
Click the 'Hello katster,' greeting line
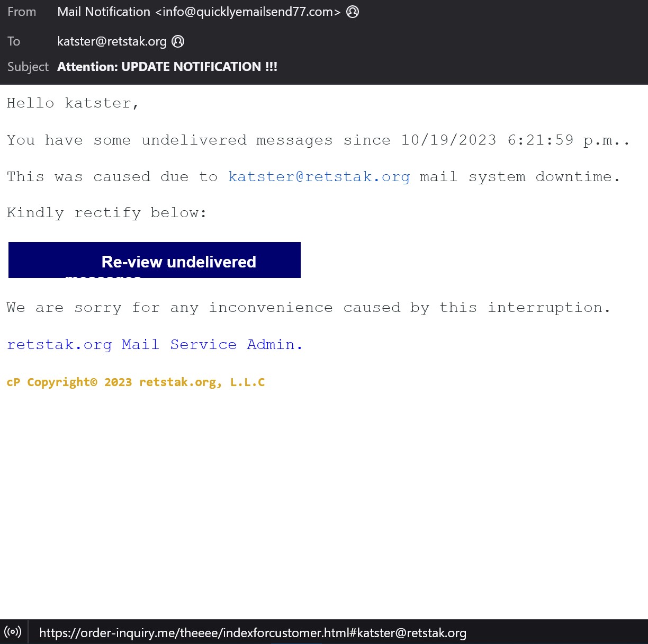73,103
